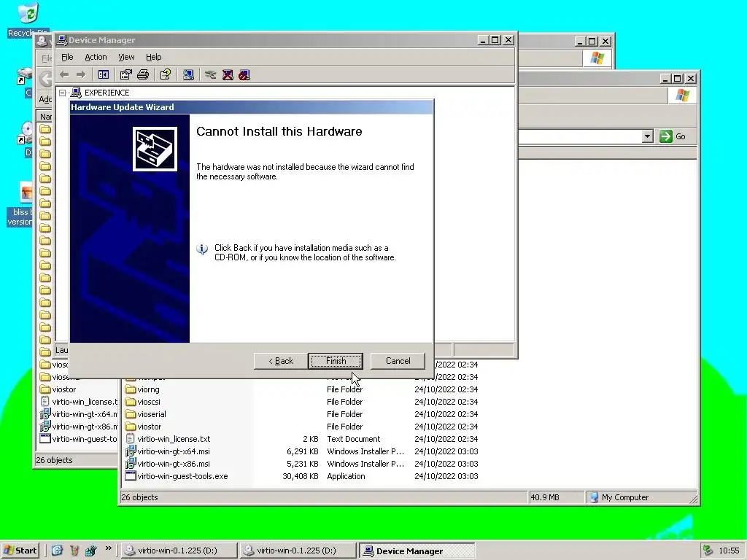The width and height of the screenshot is (747, 560).
Task: Toggle Show/Hide Console Tree toolbar icon
Action: pyautogui.click(x=104, y=75)
